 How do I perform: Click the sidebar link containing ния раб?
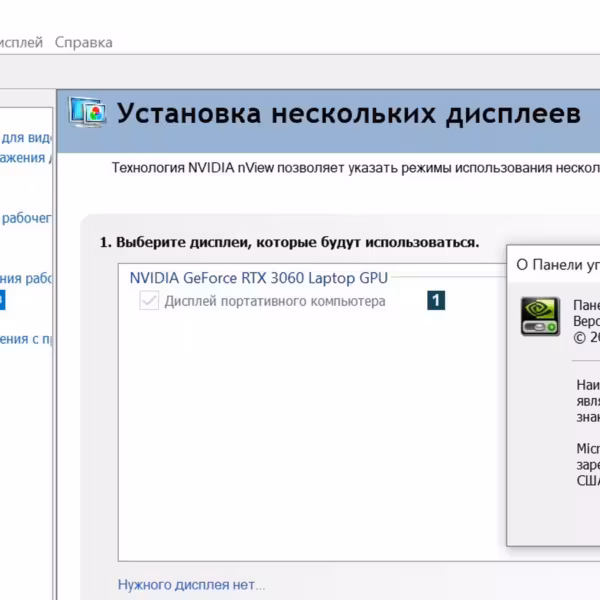coord(26,279)
